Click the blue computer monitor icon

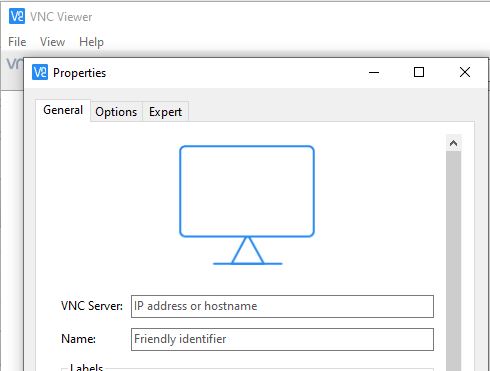coord(247,205)
